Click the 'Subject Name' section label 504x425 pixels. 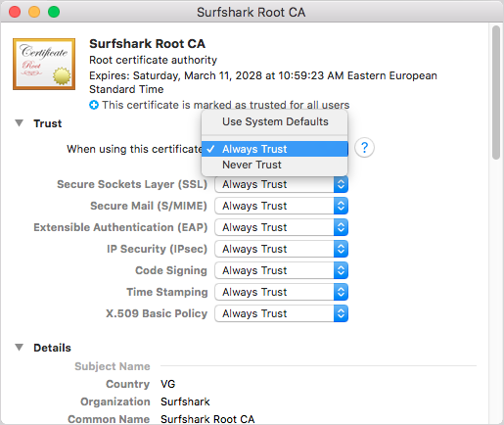(x=113, y=366)
